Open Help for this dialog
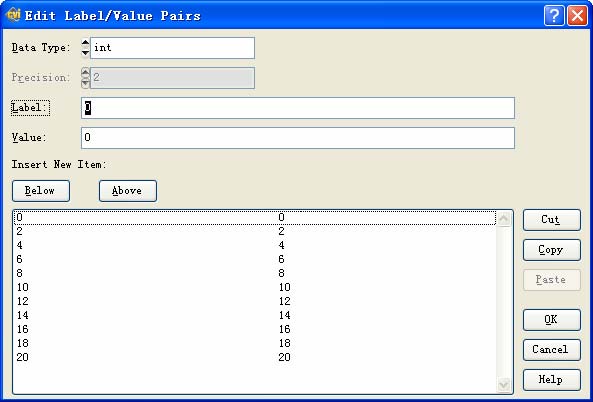Viewport: 593px width, 402px height. point(552,380)
